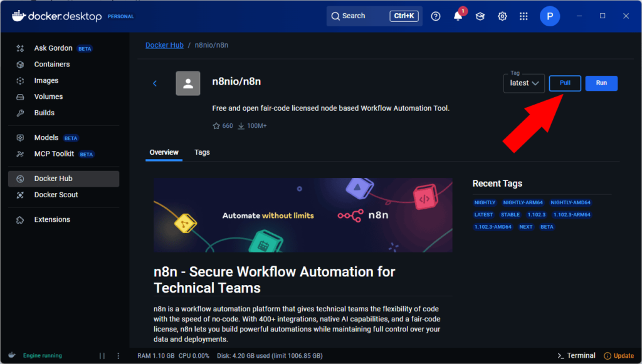Follow the Docker Hub breadcrumb link
Image resolution: width=642 pixels, height=364 pixels.
164,45
